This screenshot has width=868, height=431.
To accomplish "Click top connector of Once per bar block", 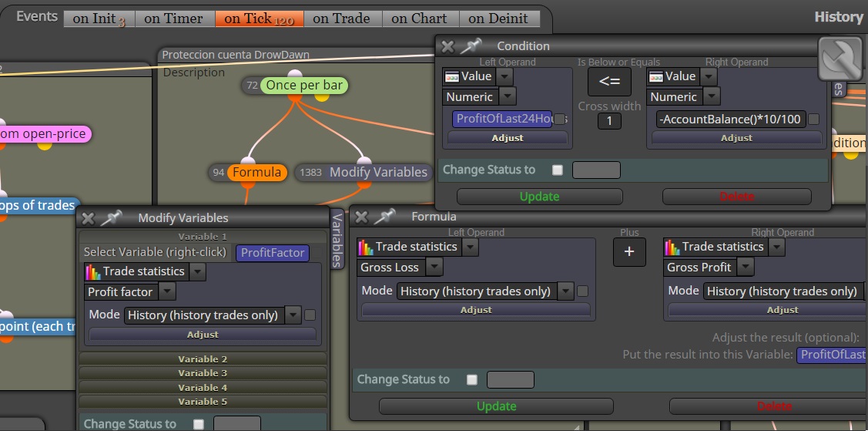I will 294,74.
